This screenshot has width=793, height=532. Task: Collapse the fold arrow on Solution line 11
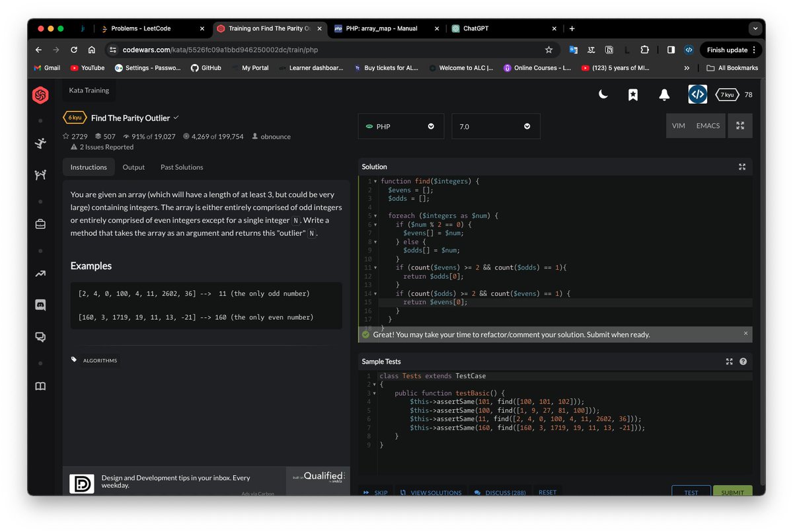(x=375, y=268)
